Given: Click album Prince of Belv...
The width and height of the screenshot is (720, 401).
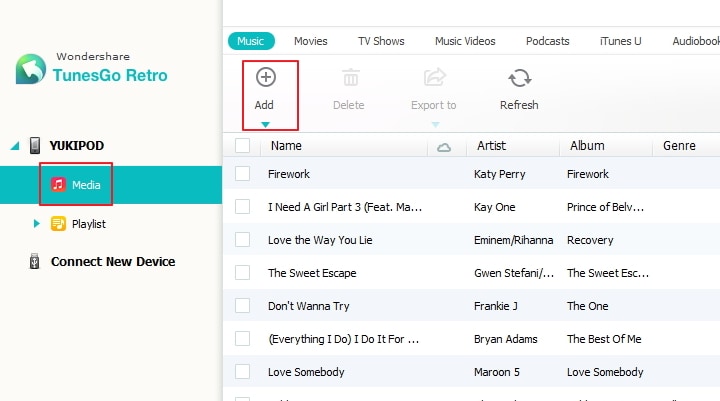Looking at the screenshot, I should pos(605,207).
